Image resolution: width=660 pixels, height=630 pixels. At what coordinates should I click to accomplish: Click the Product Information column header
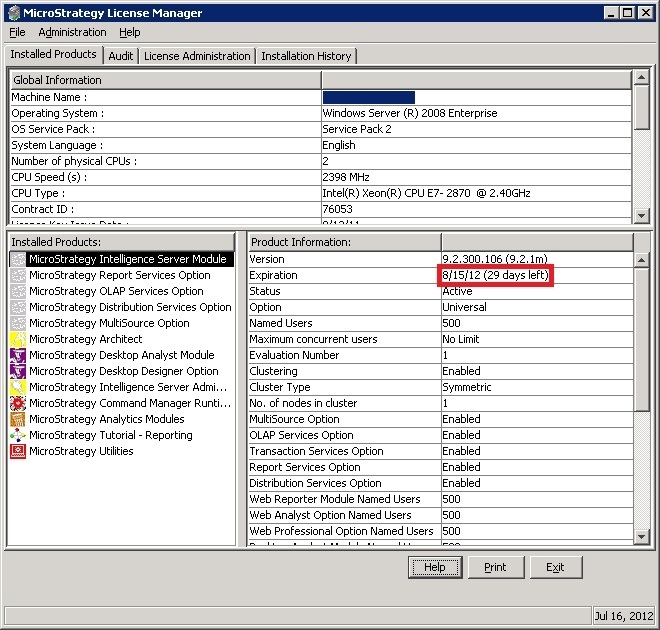345,242
